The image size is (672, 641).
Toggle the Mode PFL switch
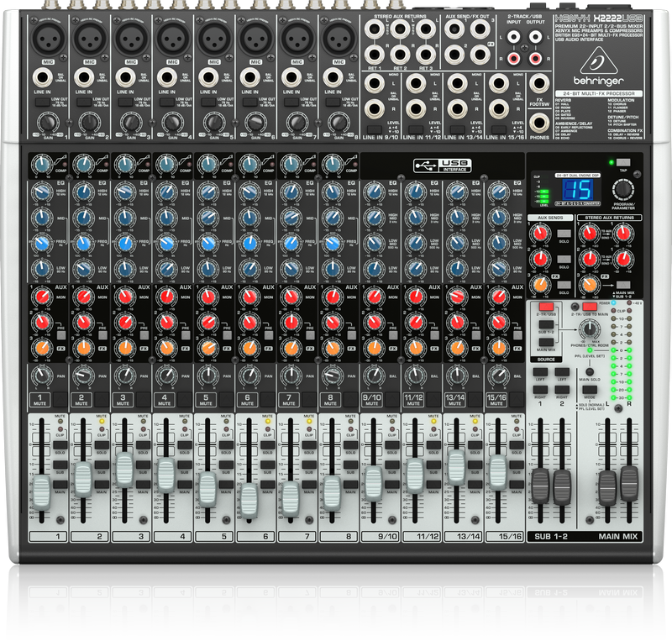pyautogui.click(x=589, y=391)
